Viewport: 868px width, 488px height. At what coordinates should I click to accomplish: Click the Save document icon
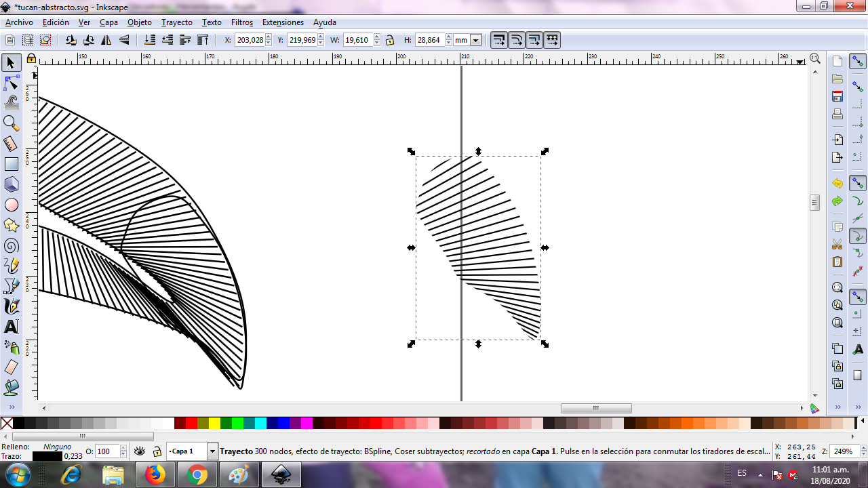click(x=837, y=96)
